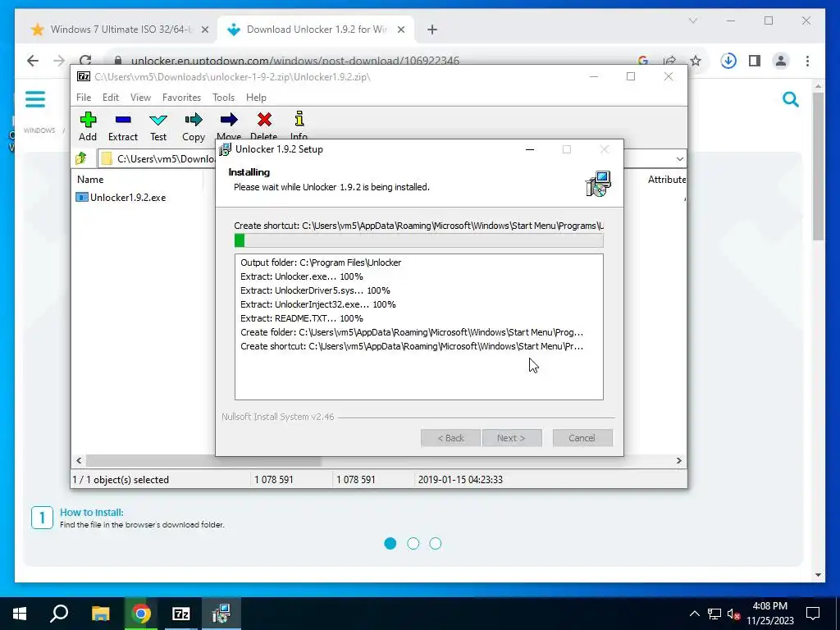Open the Info tool in 7-Zip

click(x=299, y=126)
